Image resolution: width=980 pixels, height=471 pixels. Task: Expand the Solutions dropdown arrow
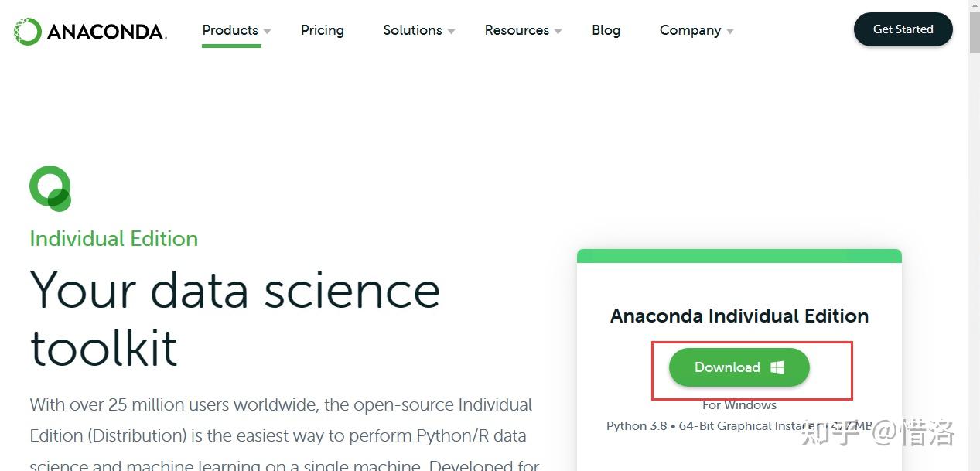(x=450, y=32)
